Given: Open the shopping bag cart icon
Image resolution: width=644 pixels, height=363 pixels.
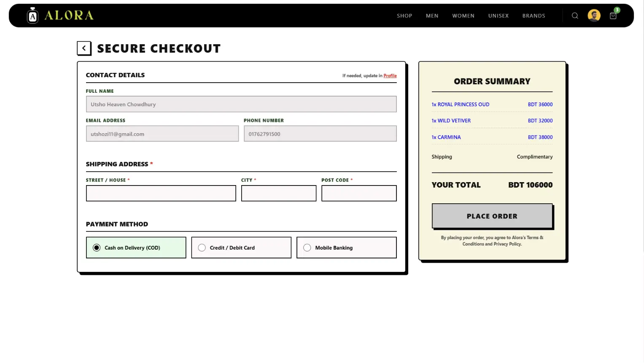Looking at the screenshot, I should (x=613, y=16).
